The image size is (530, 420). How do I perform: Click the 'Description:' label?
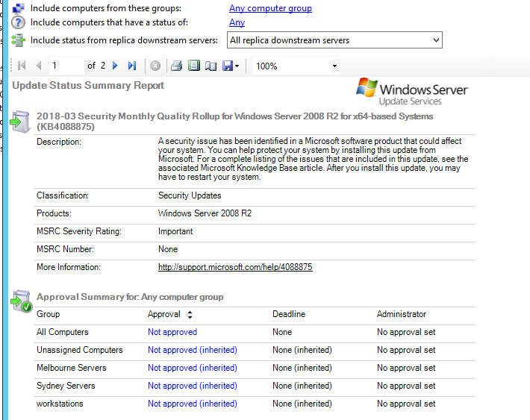click(59, 142)
